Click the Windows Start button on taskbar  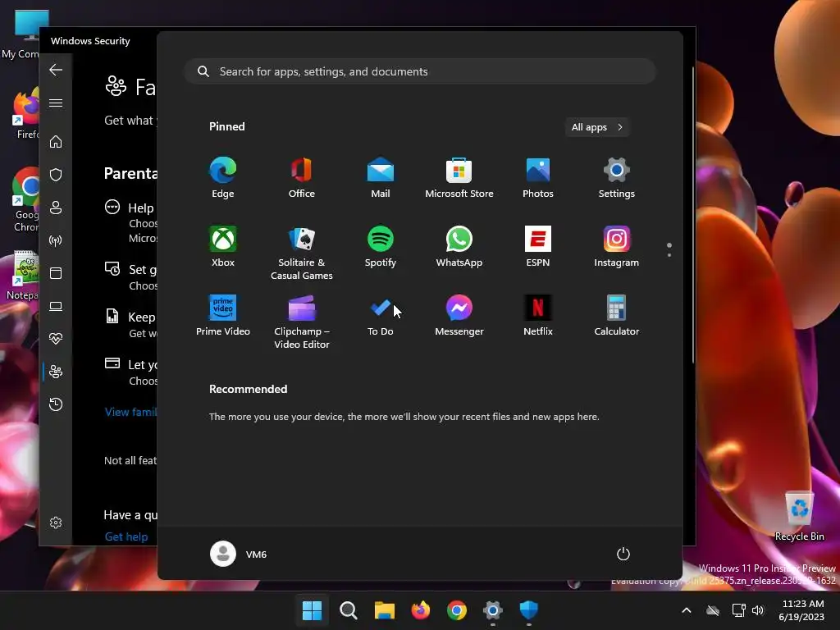click(312, 610)
